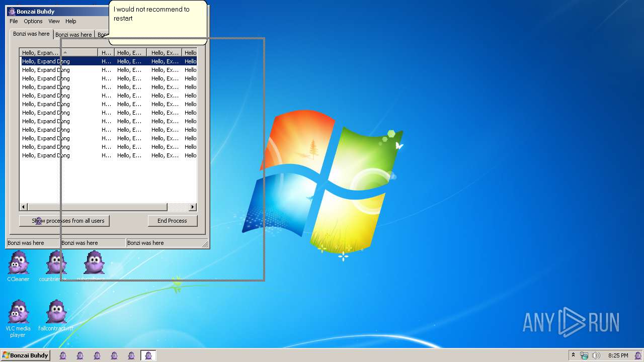The height and width of the screenshot is (362, 644).
Task: Click the 'Hello, E…' column header
Action: pos(130,52)
